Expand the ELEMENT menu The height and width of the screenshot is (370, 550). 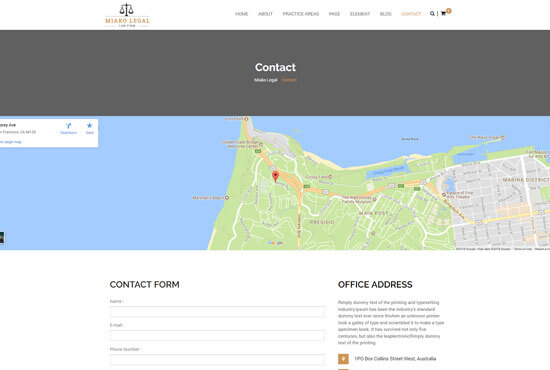[360, 14]
